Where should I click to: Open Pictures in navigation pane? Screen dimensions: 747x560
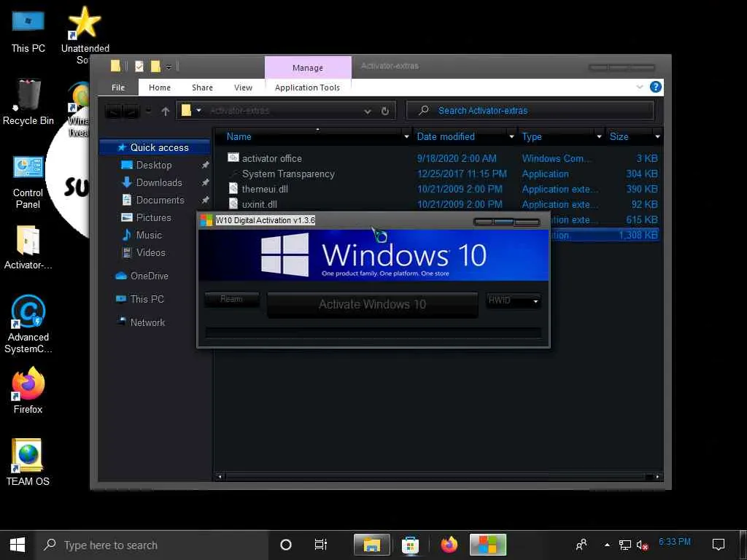tap(153, 217)
